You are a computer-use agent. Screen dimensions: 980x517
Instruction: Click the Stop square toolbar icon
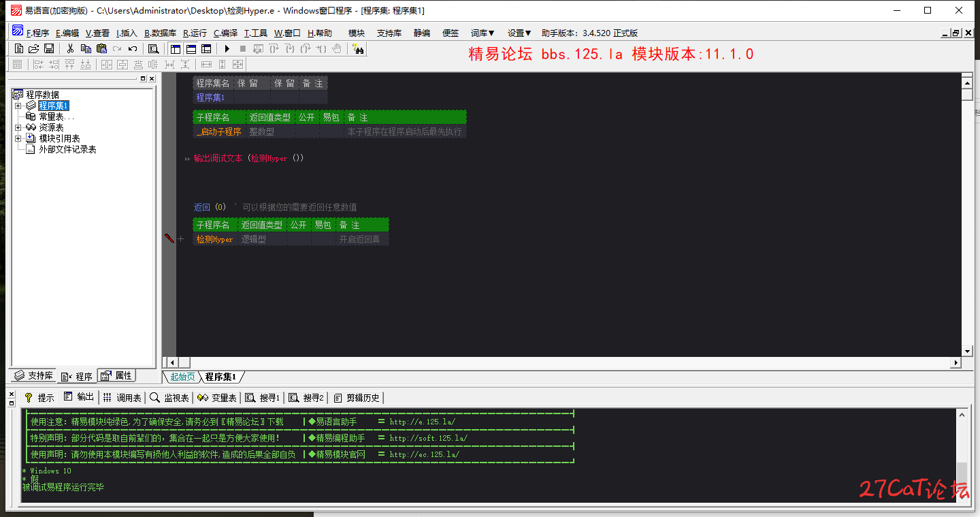coord(243,48)
